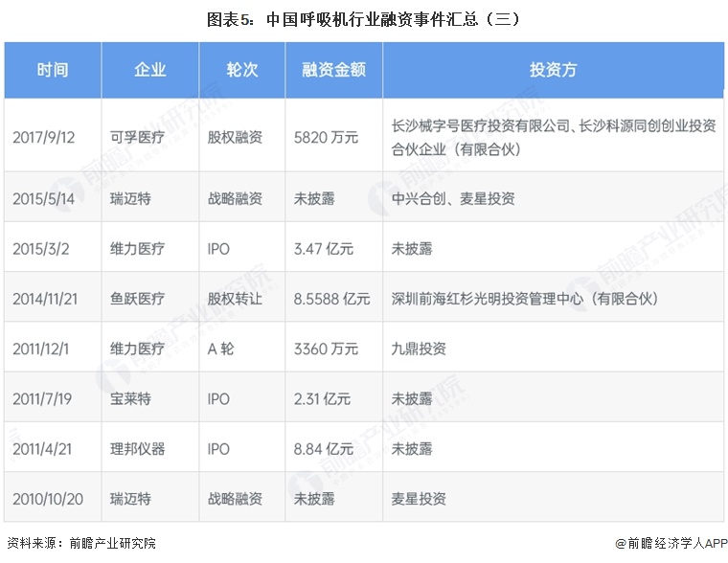Screen dimensions: 728x563
Task: Click the 投资方 column header
Action: [x=553, y=70]
